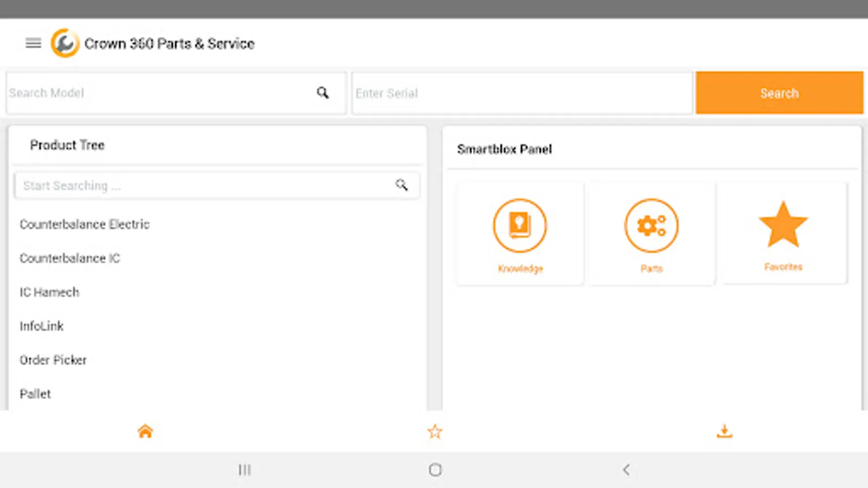The image size is (868, 488).
Task: Open the Knowledge tile
Action: point(520,234)
